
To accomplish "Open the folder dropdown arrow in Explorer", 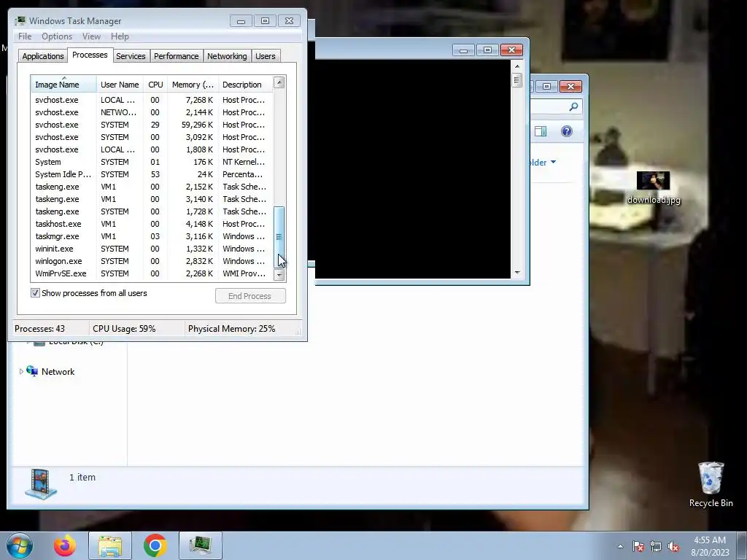I will click(553, 162).
